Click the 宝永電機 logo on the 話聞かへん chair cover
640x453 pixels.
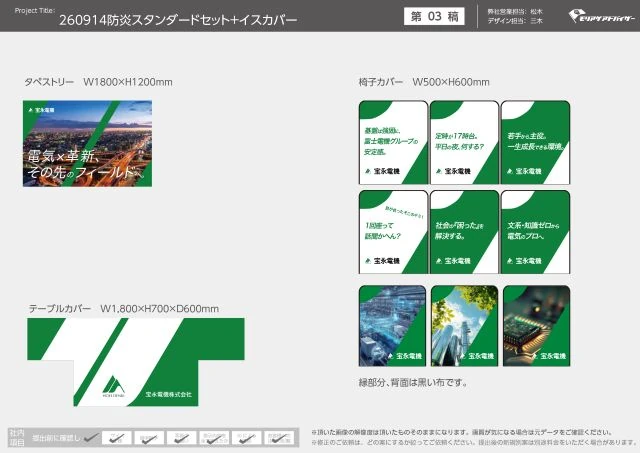(x=382, y=260)
